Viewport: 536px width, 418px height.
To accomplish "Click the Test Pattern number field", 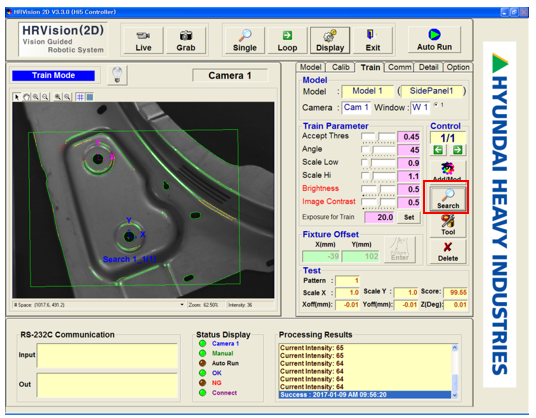I will pos(347,281).
